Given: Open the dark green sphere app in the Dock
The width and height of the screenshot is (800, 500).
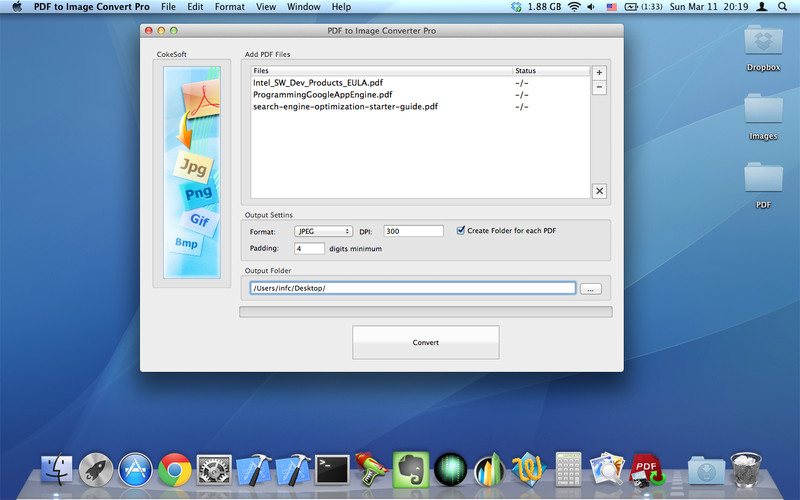Looking at the screenshot, I should click(450, 469).
